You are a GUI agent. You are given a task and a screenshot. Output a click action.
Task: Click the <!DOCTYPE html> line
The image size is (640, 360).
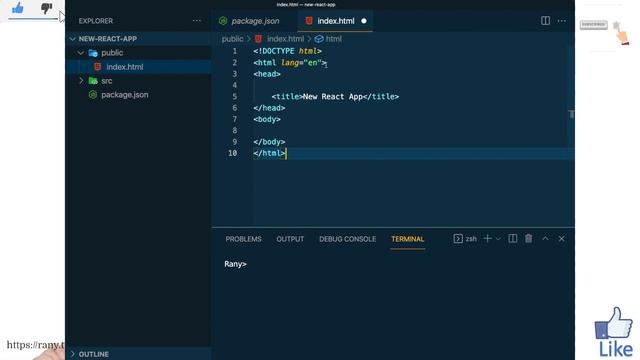287,51
